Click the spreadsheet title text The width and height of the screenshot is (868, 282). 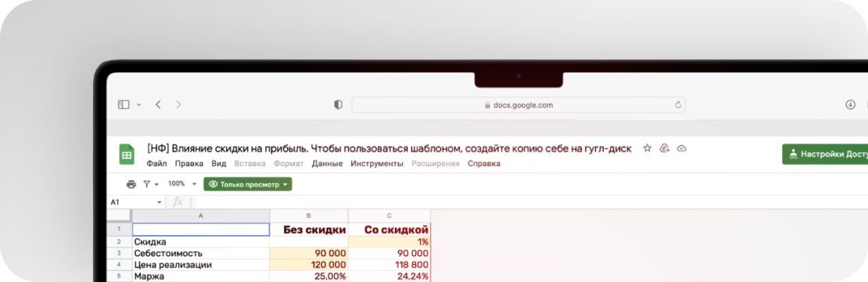(x=389, y=148)
